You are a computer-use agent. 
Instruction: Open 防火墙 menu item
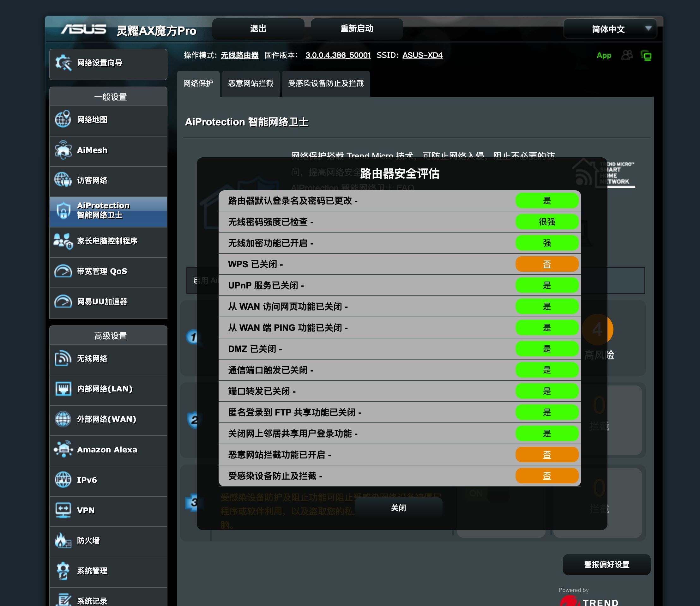coord(108,542)
